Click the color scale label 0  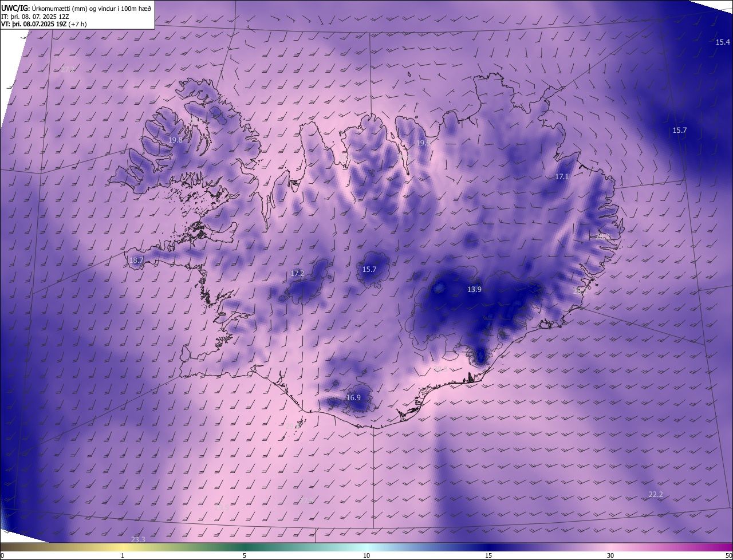[2, 555]
